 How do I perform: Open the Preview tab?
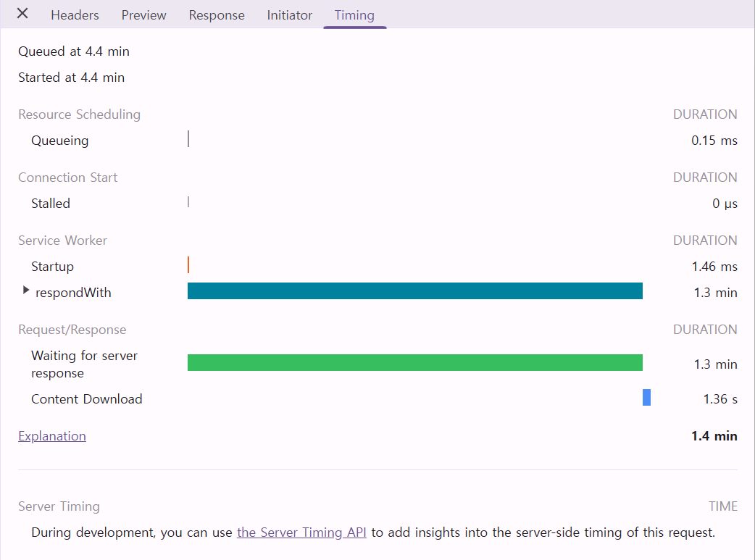(143, 15)
